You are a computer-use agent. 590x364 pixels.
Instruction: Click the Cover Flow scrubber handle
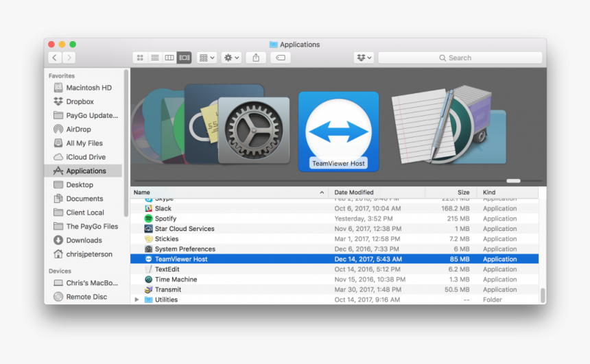513,181
